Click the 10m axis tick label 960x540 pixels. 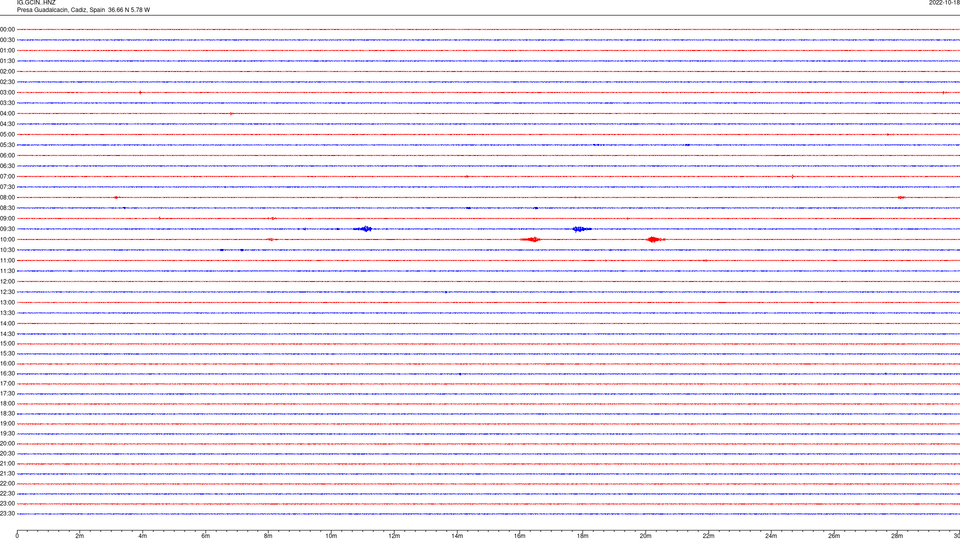coord(331,536)
